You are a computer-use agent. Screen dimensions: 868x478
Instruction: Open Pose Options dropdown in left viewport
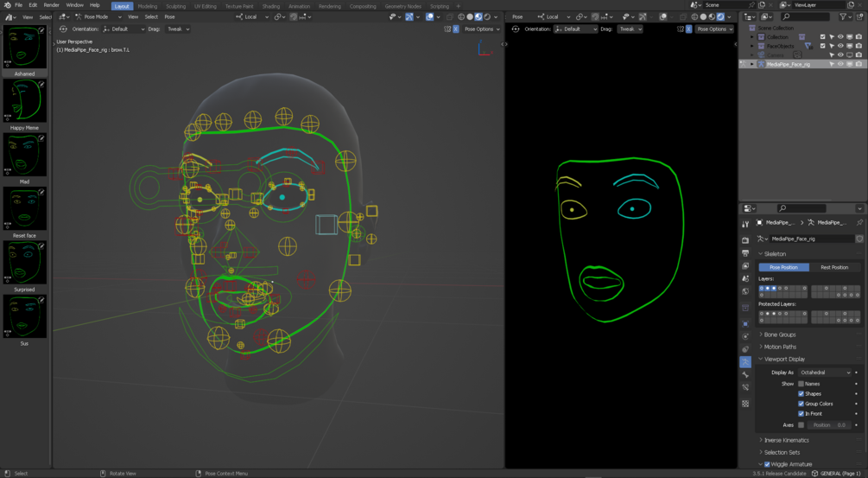point(482,29)
